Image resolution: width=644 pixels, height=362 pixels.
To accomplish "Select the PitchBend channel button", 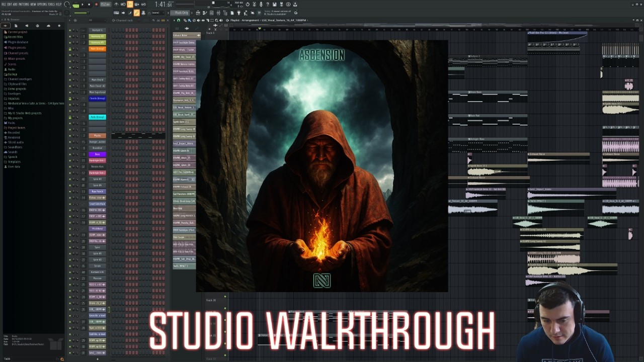I will coord(97,229).
